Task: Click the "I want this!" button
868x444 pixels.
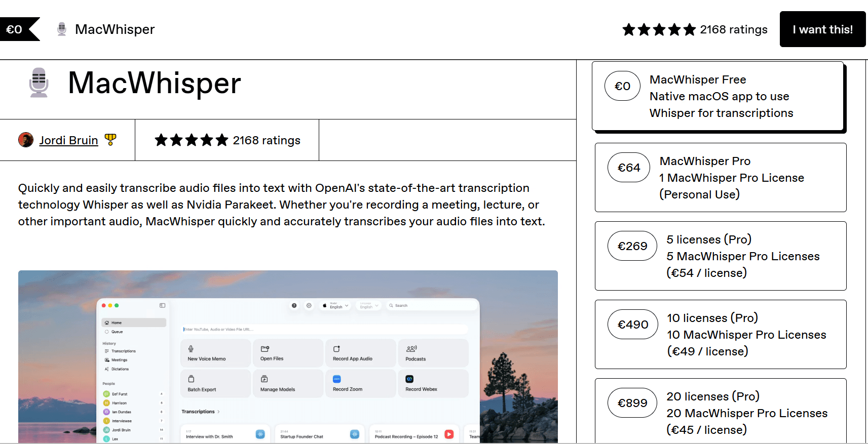Action: tap(822, 29)
